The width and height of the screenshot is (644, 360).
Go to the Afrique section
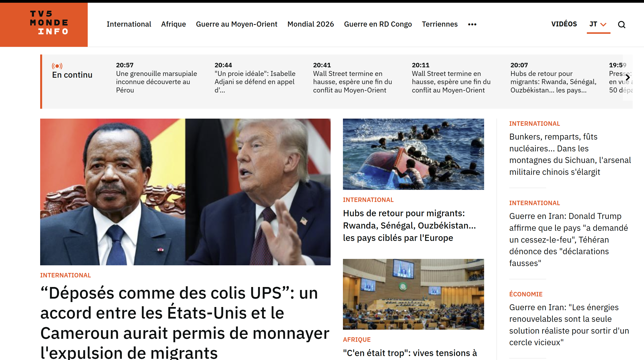pyautogui.click(x=173, y=24)
